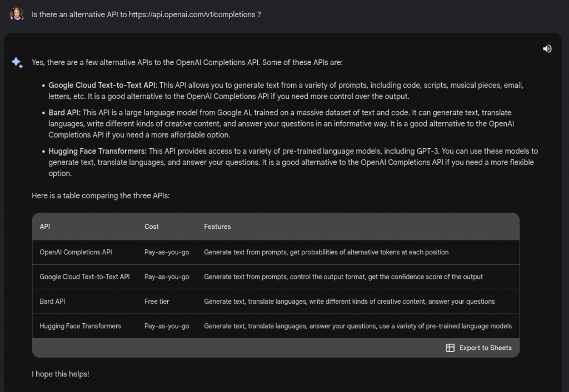Click the Google Cloud row features text
Screen dimensions: 569x392
[x=343, y=277]
